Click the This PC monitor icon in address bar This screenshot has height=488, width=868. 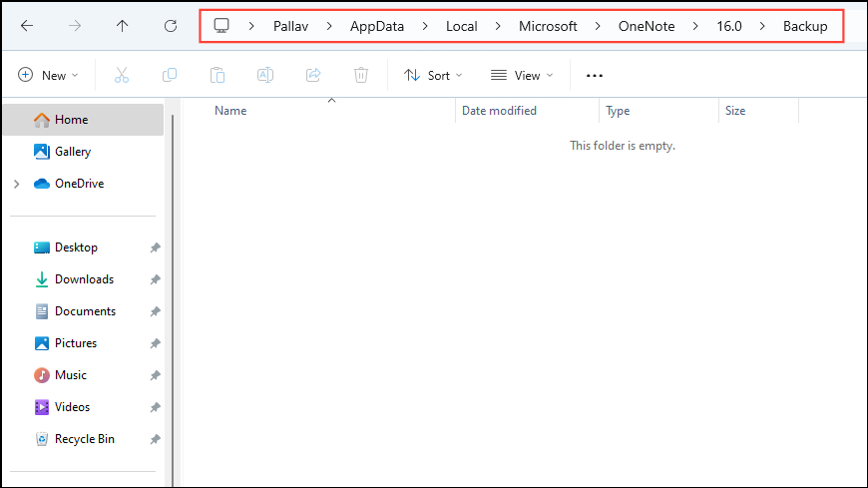221,26
